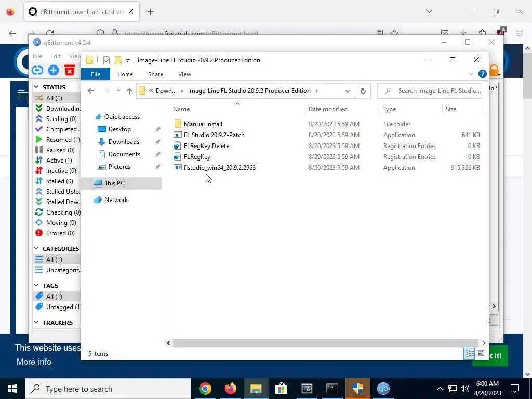532x399 pixels.
Task: Show hidden system tray icons
Action: 440,389
